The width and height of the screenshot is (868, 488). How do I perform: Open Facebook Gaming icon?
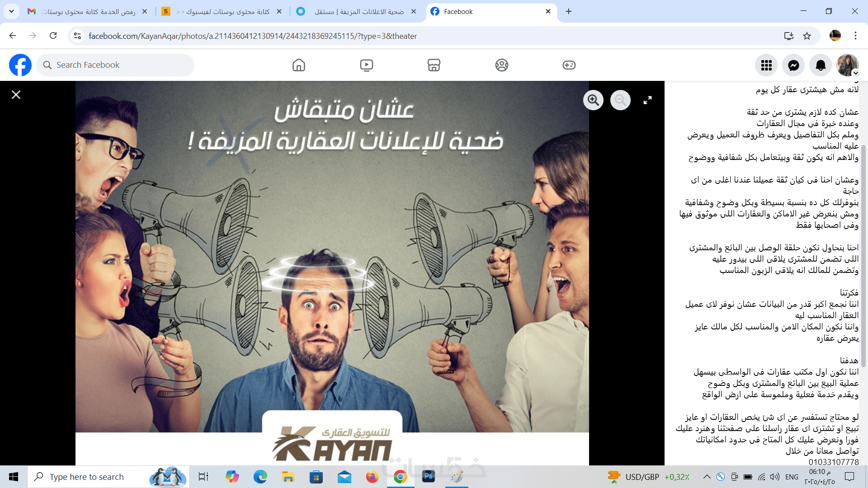(569, 65)
